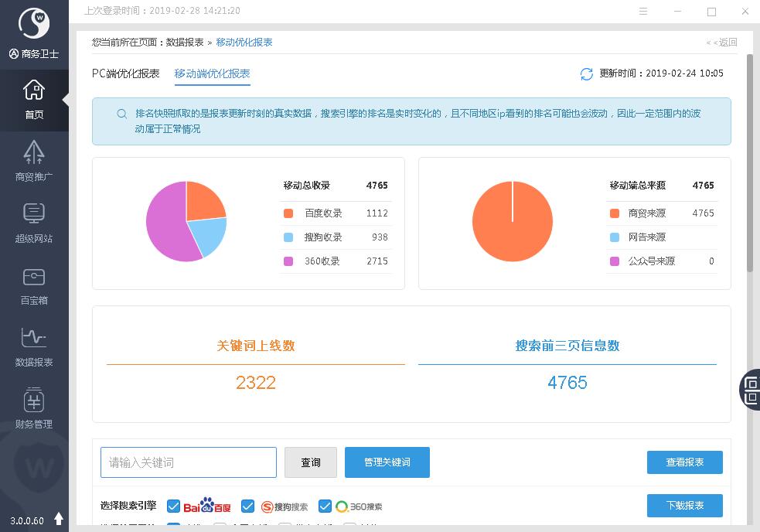Viewport: 760px width, 532px height.
Task: Open the 首页 home sidebar icon
Action: coord(34,99)
